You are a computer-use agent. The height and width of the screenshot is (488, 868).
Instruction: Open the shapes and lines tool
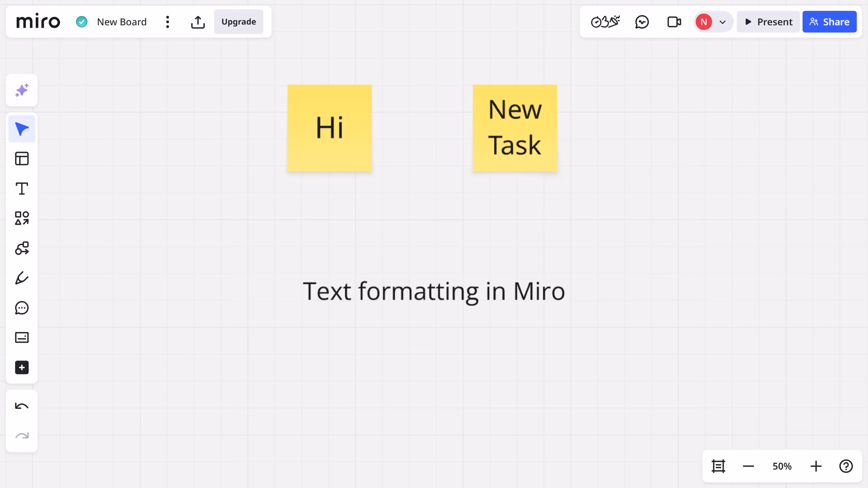[22, 218]
